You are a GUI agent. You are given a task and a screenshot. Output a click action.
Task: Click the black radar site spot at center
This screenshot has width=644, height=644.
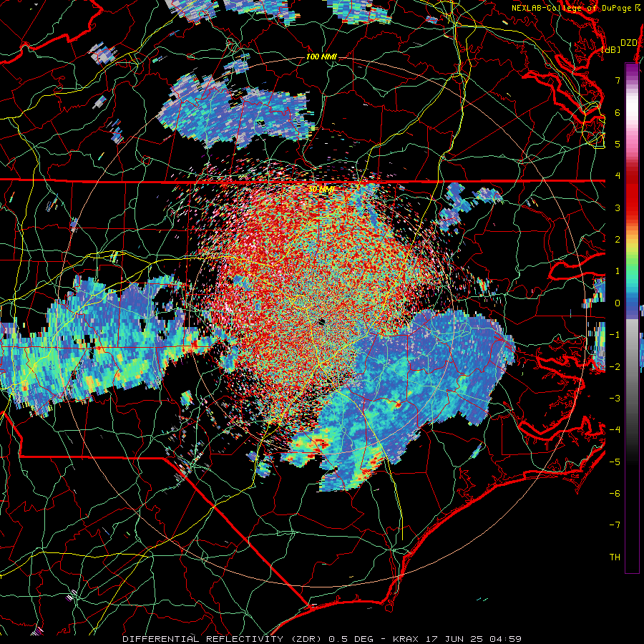321,321
